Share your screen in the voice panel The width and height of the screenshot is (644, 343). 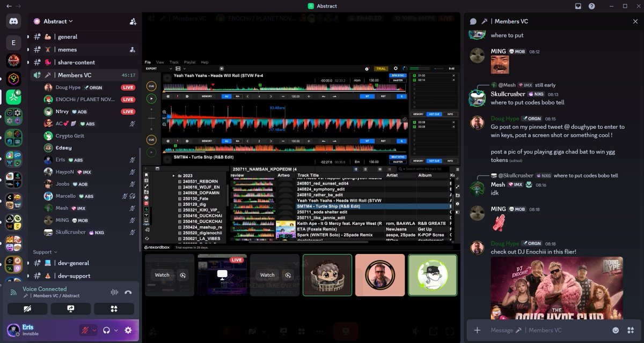70,309
